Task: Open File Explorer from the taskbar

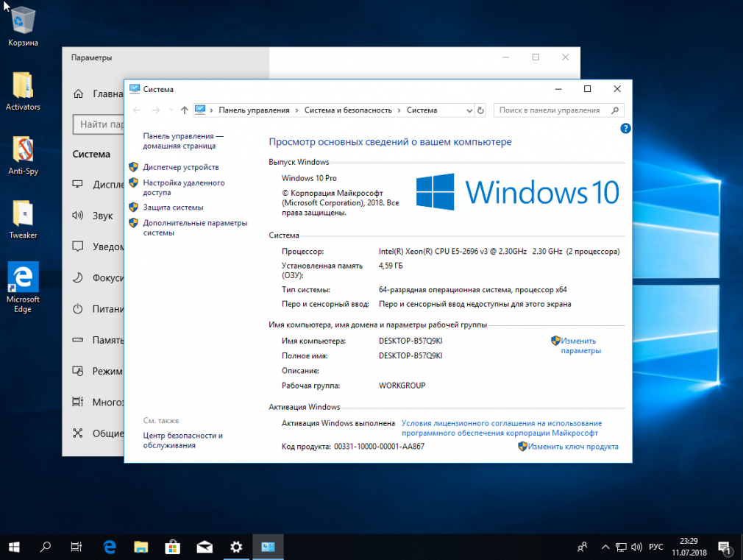Action: click(x=141, y=547)
